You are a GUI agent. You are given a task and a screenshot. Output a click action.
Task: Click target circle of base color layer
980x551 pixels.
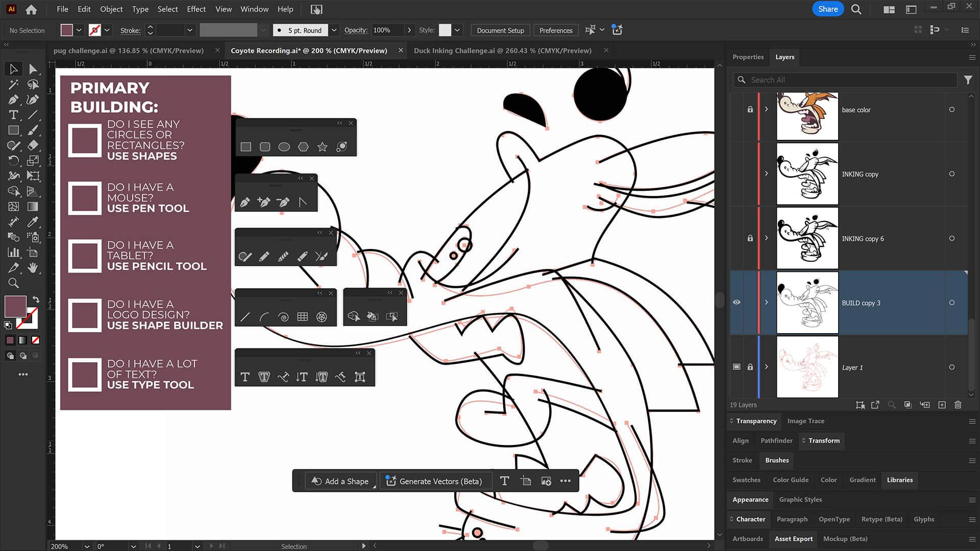point(952,110)
